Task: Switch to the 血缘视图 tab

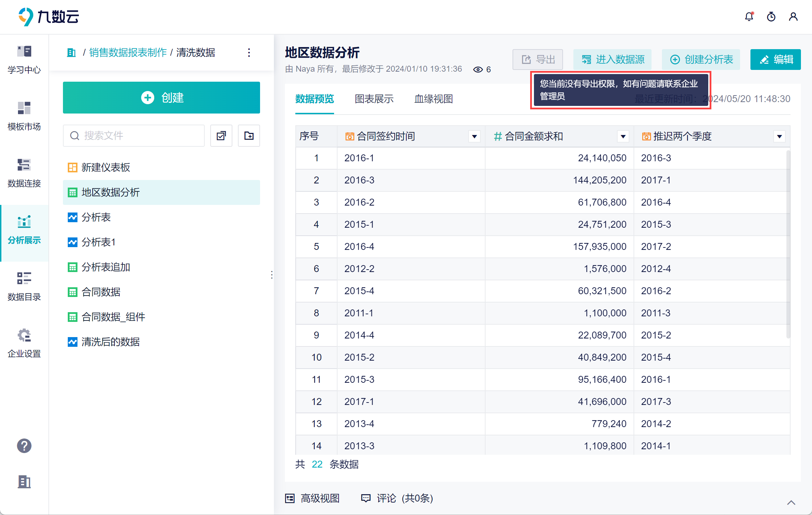Action: tap(434, 99)
